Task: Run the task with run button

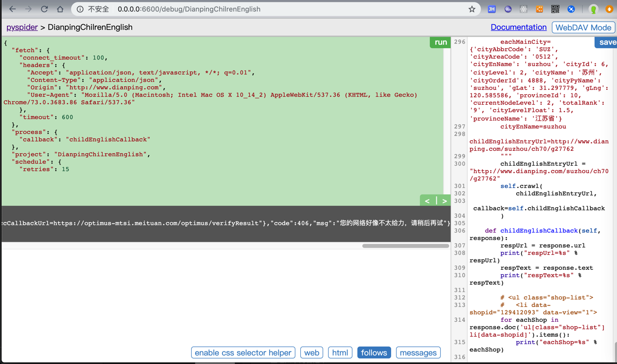Action: (x=440, y=42)
